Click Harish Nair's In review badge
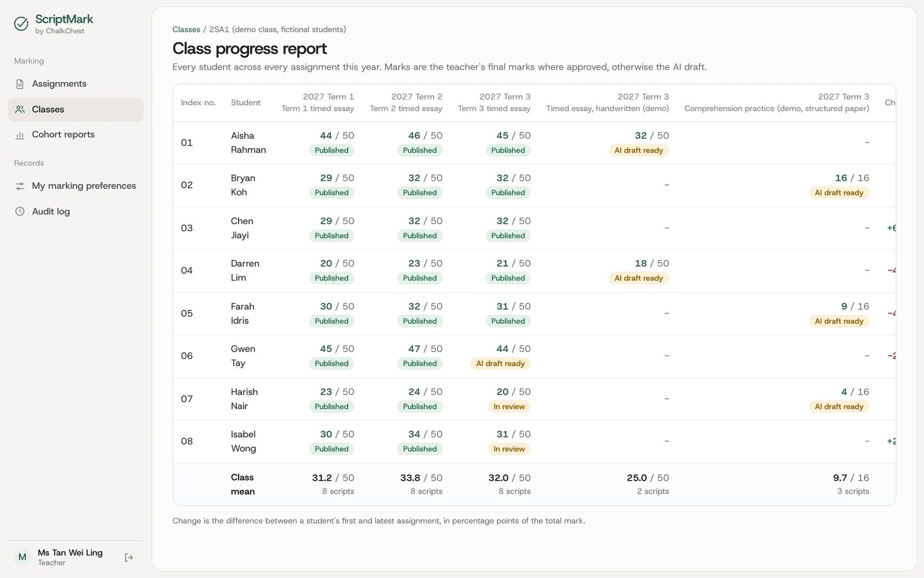This screenshot has height=578, width=924. [x=509, y=407]
